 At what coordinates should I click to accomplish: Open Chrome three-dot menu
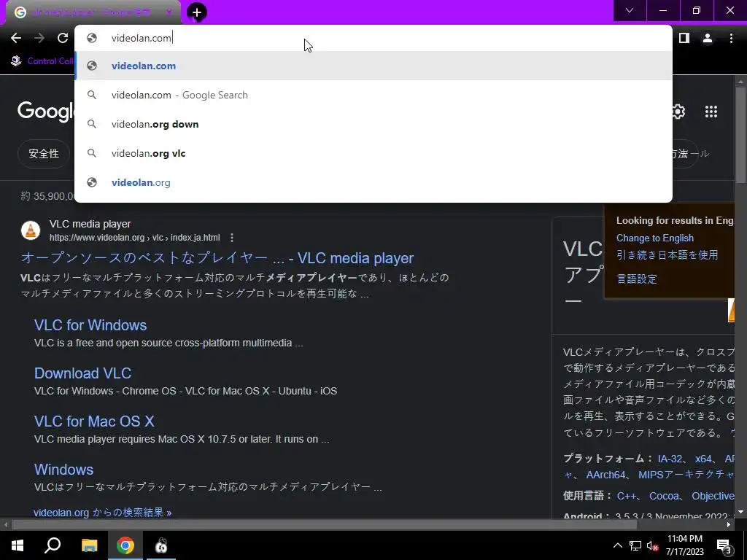click(731, 38)
